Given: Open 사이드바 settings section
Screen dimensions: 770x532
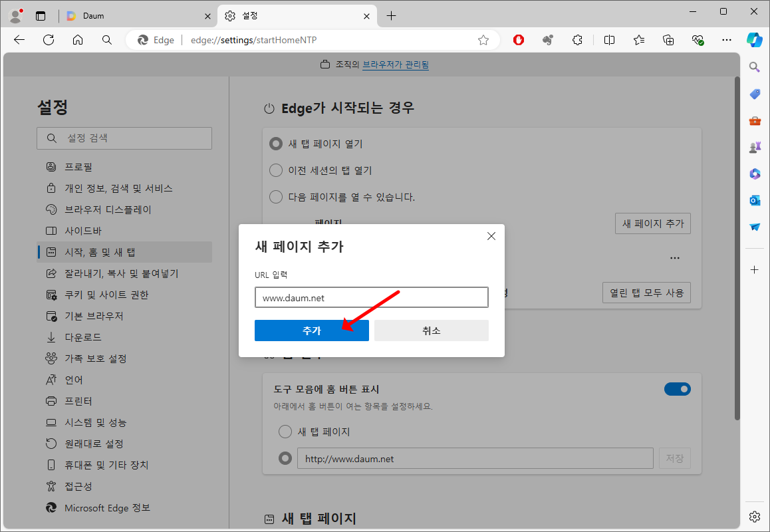Looking at the screenshot, I should [x=124, y=231].
